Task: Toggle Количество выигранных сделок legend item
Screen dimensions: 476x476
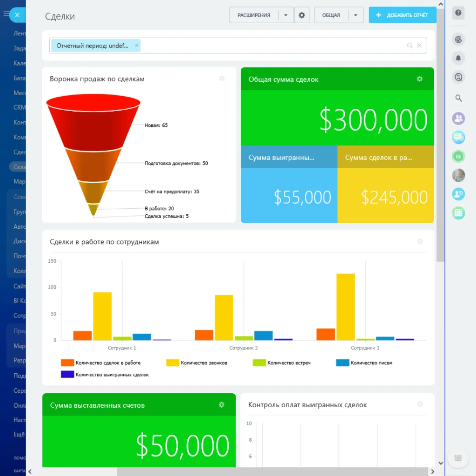Action: (112, 374)
